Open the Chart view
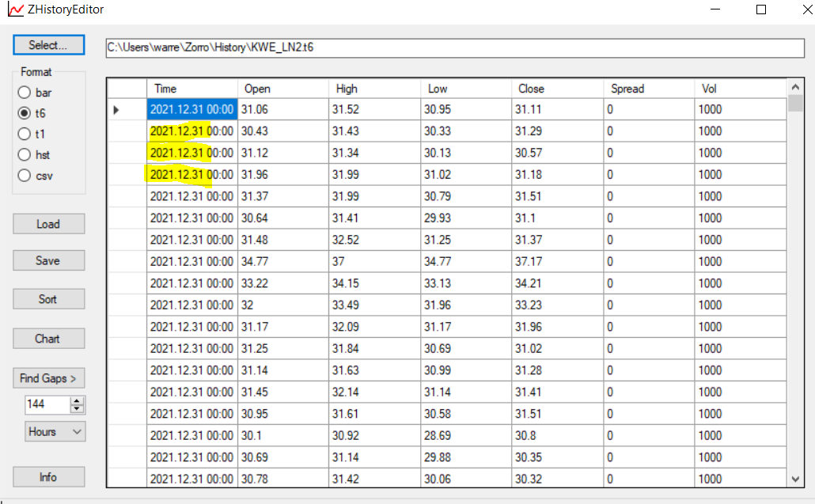The image size is (815, 504). (x=48, y=339)
